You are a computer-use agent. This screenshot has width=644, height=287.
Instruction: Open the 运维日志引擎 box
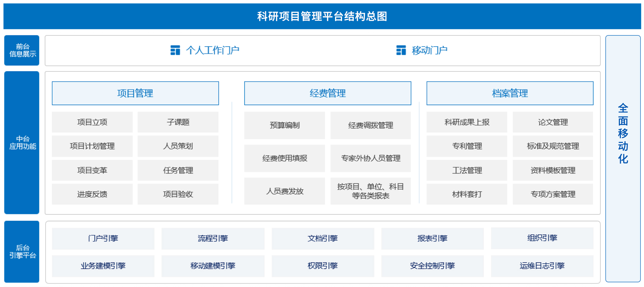click(542, 266)
